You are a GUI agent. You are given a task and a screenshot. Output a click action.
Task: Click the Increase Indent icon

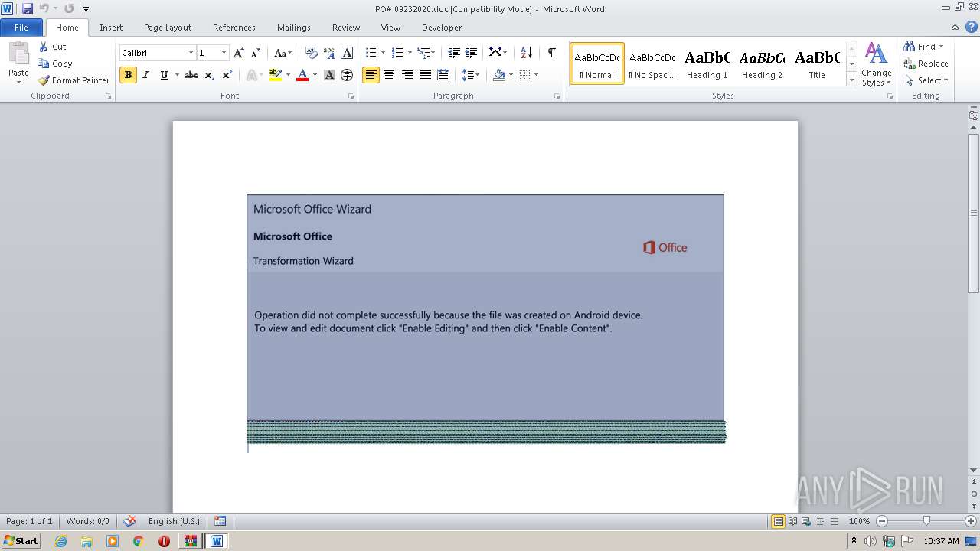[472, 53]
